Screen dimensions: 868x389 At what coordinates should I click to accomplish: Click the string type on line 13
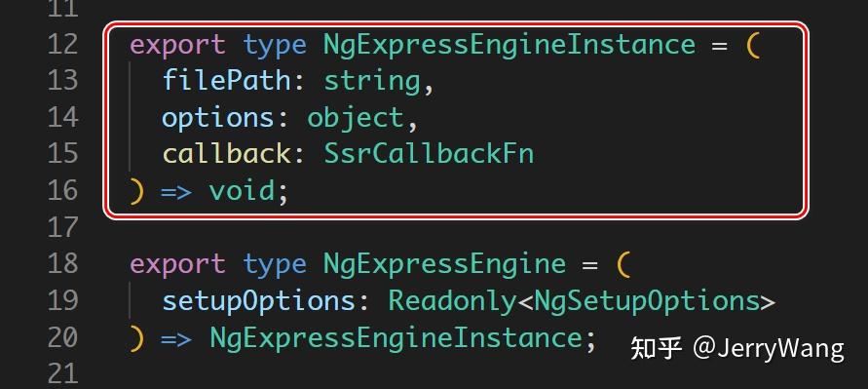[x=372, y=82]
